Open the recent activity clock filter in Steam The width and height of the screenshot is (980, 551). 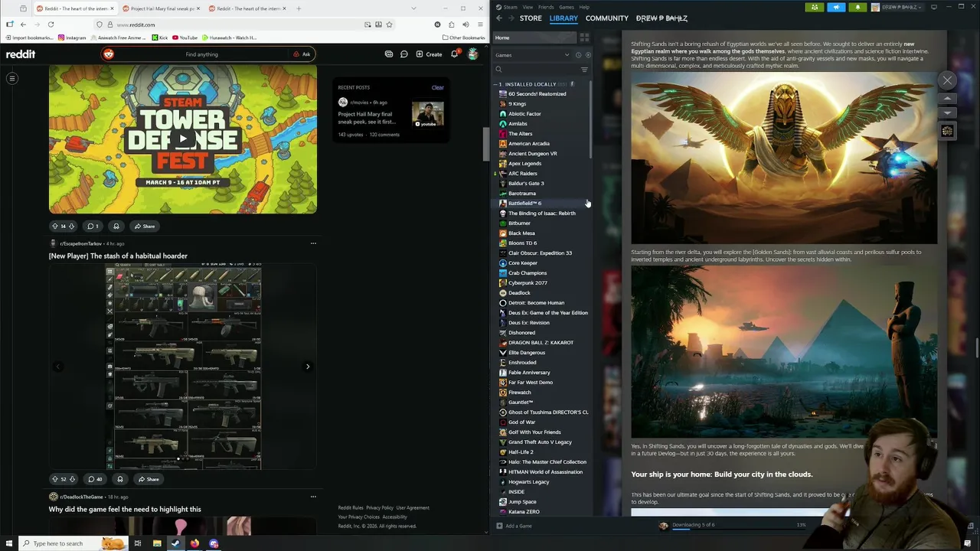[x=578, y=55]
